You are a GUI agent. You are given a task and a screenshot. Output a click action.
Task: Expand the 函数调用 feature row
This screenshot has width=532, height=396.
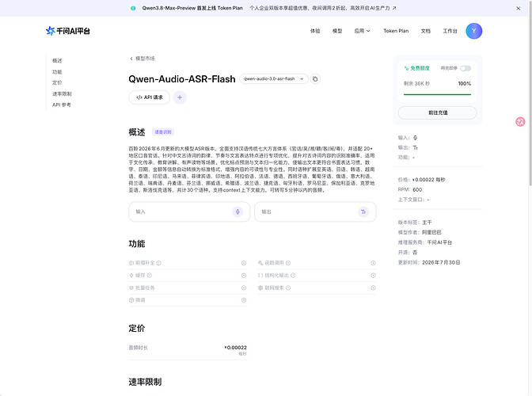373,263
